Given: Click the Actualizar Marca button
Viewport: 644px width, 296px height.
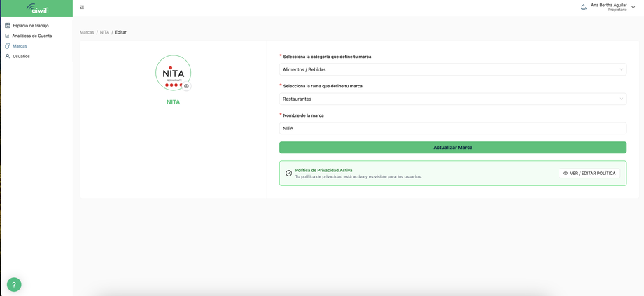Looking at the screenshot, I should pyautogui.click(x=453, y=148).
